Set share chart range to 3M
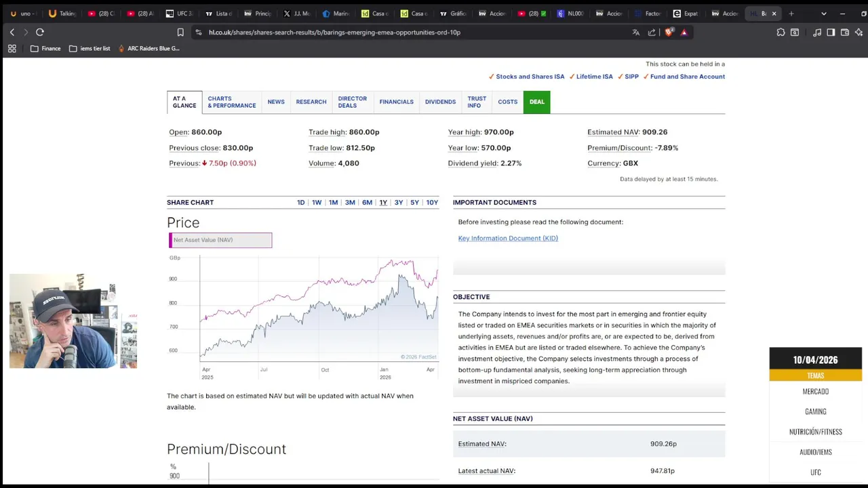This screenshot has width=868, height=488. pos(350,203)
